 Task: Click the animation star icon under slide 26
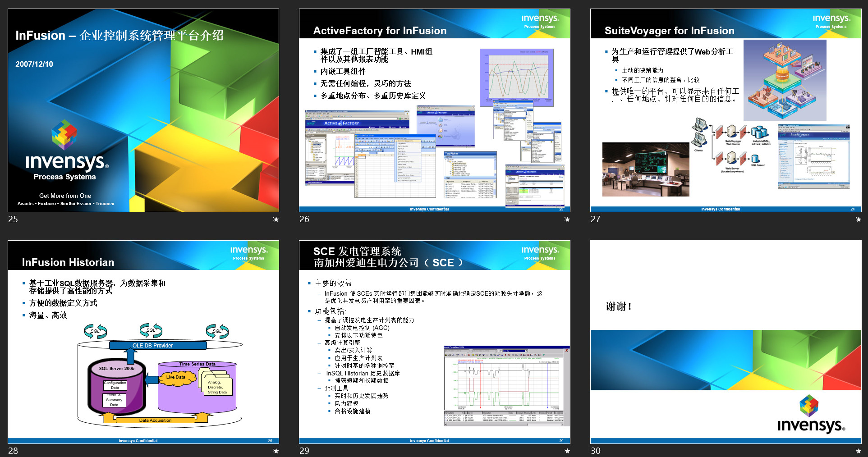coord(567,219)
